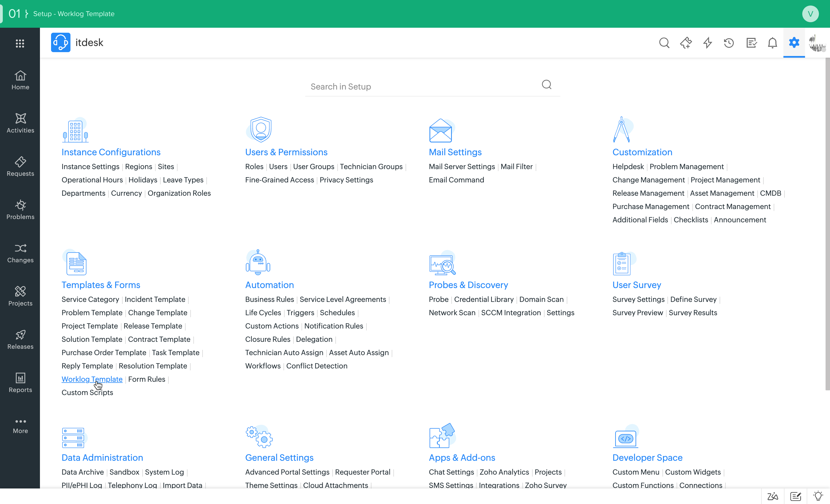
Task: Click the Instance Configurations building icon
Action: (75, 130)
